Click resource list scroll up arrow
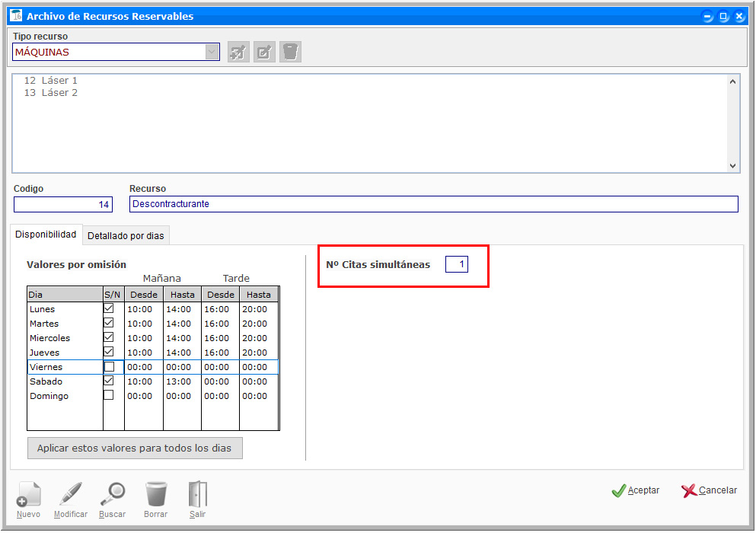Image resolution: width=756 pixels, height=533 pixels. coord(733,81)
